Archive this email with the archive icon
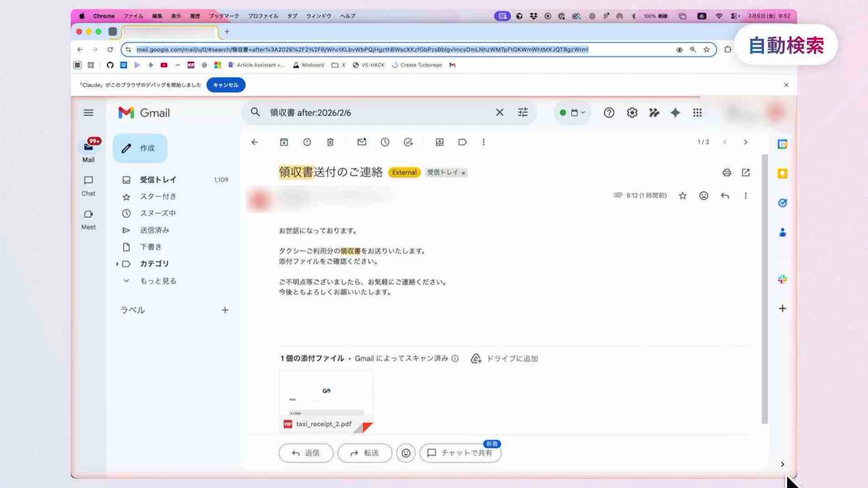 pos(284,142)
